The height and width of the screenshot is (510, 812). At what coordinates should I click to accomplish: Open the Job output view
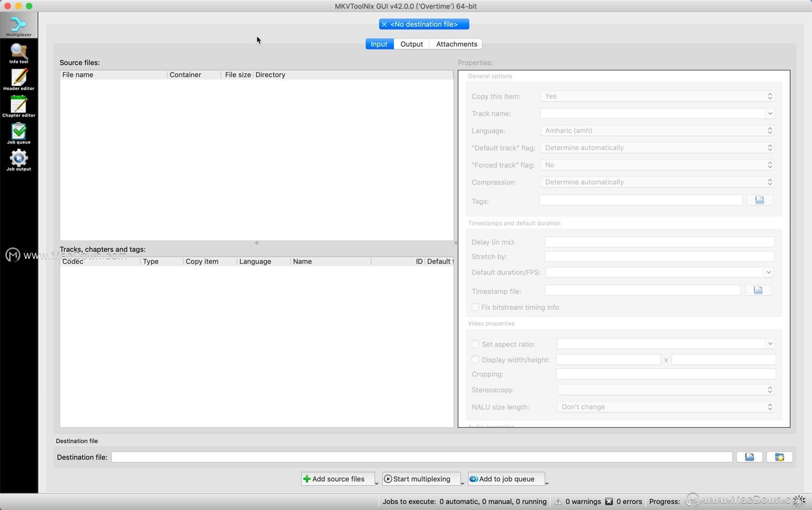click(x=19, y=161)
